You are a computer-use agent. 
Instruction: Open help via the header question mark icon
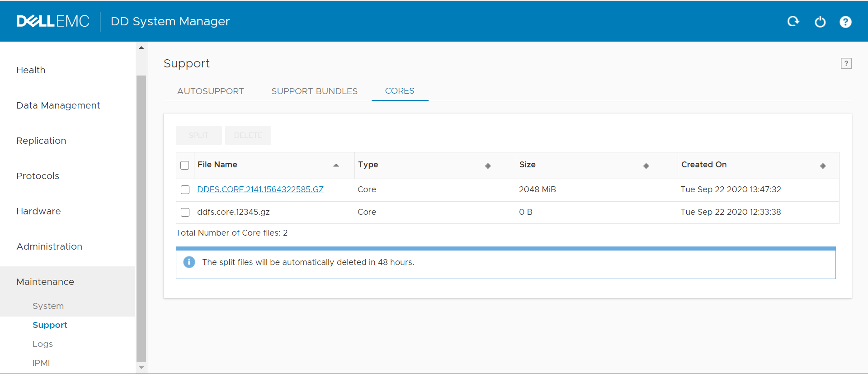pos(845,22)
